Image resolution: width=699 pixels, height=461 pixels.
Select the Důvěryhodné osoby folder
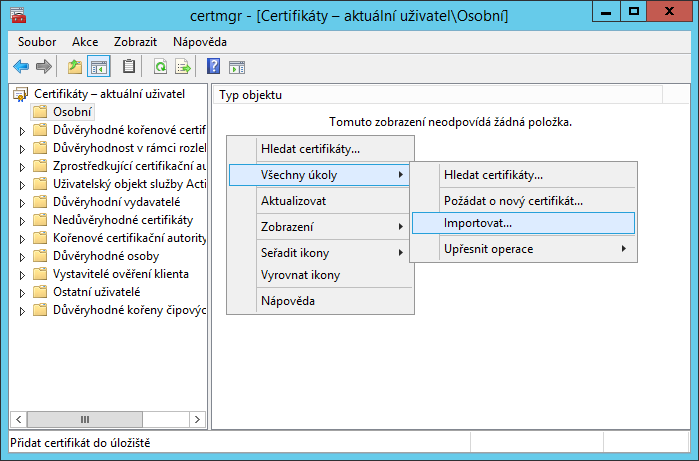pyautogui.click(x=98, y=256)
